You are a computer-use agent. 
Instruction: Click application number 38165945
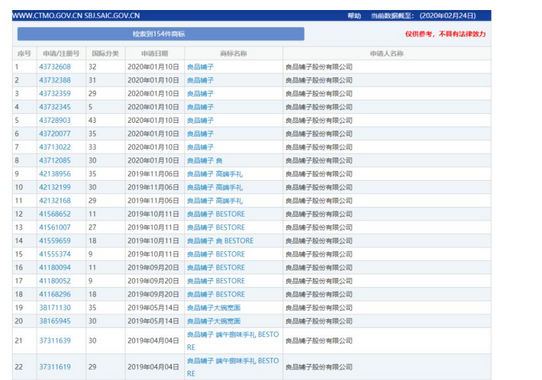(x=55, y=321)
